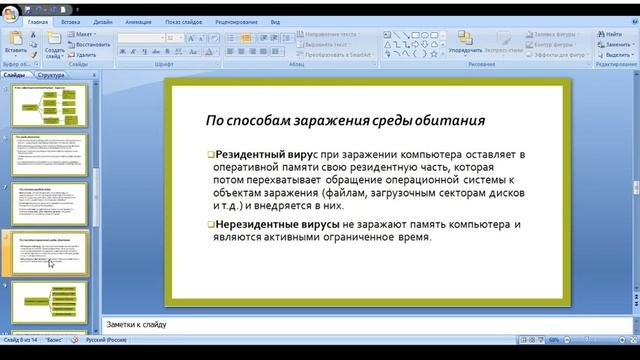640x360 pixels.
Task: Switch to slide sorter view in status bar
Action: [x=532, y=340]
